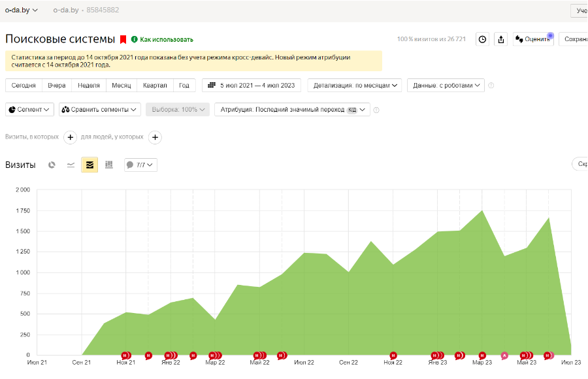Select the stacked area chart view
The image size is (588, 379).
(x=90, y=165)
